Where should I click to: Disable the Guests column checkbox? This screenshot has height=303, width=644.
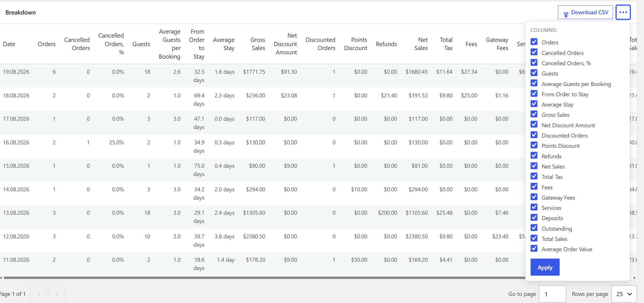coord(534,73)
